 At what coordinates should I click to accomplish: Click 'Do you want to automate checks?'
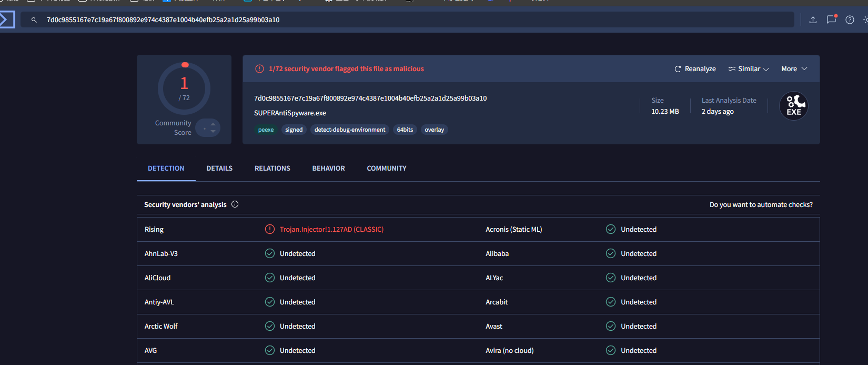[761, 205]
